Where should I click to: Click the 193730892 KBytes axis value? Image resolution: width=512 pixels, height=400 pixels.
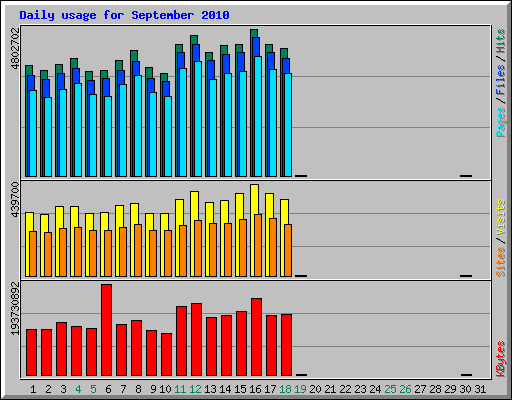(15, 308)
